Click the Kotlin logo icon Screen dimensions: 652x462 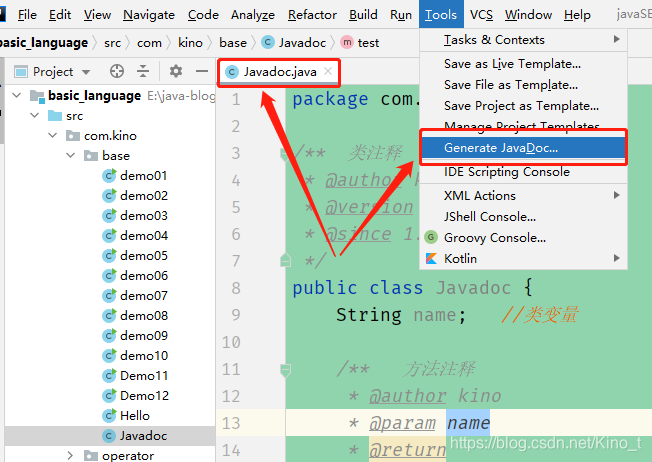(x=431, y=259)
